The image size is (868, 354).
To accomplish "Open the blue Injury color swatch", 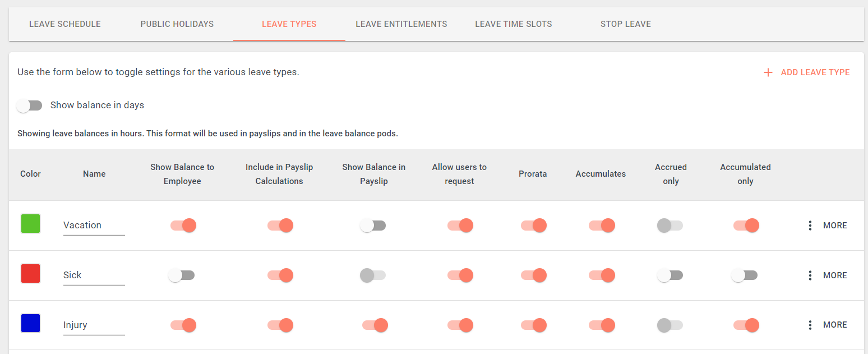I will [30, 323].
